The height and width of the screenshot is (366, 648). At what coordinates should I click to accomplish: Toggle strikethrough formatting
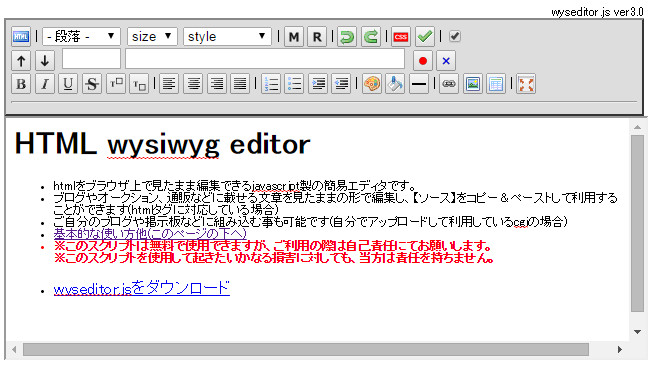92,84
